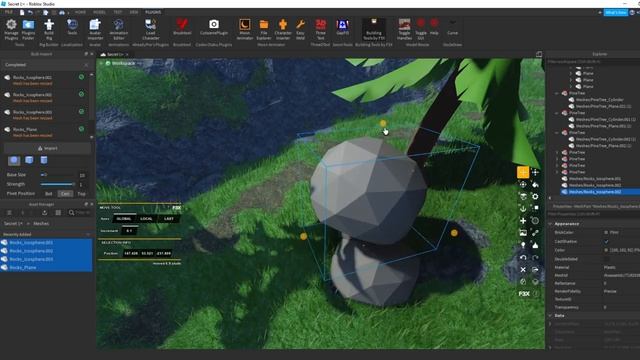Screen dimensions: 640x360
Task: Select the F3X Move tool
Action: pyautogui.click(x=523, y=172)
